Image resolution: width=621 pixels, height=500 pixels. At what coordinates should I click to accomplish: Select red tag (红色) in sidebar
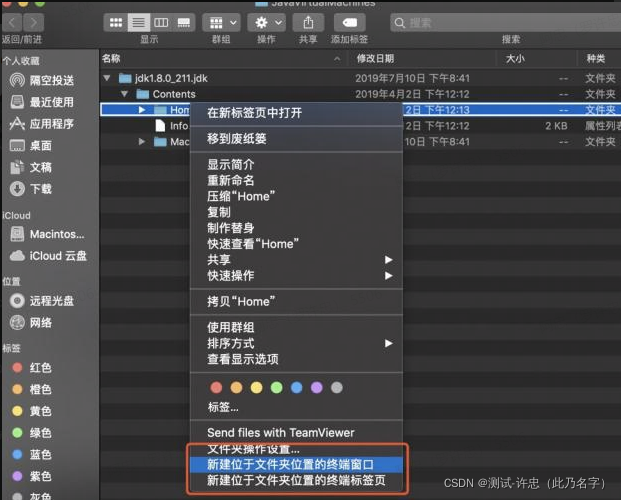click(32, 368)
